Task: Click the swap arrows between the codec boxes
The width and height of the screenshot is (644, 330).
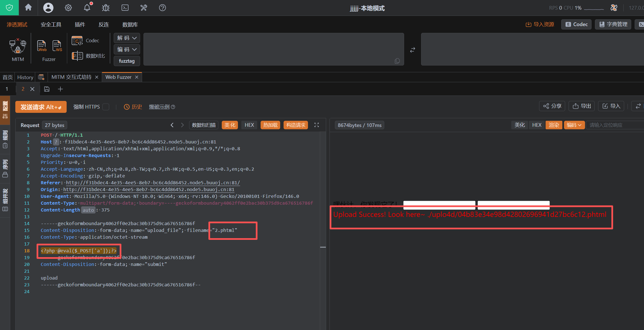Action: point(413,50)
